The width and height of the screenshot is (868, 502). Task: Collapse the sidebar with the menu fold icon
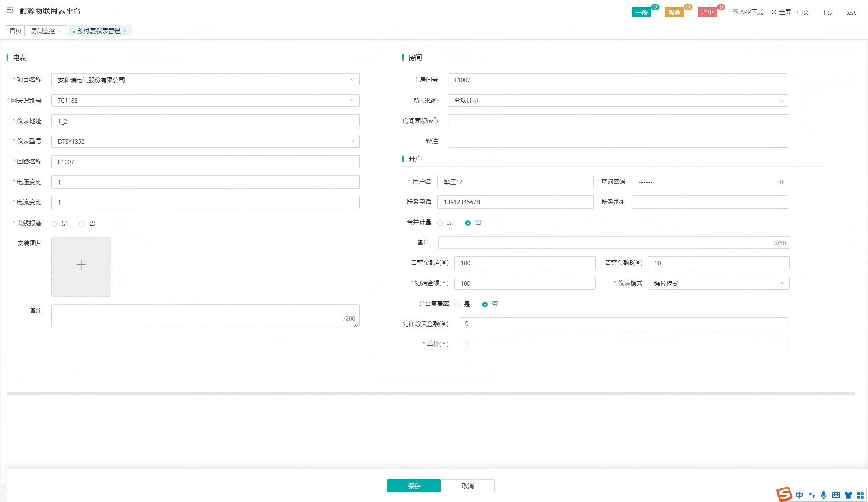click(x=10, y=10)
